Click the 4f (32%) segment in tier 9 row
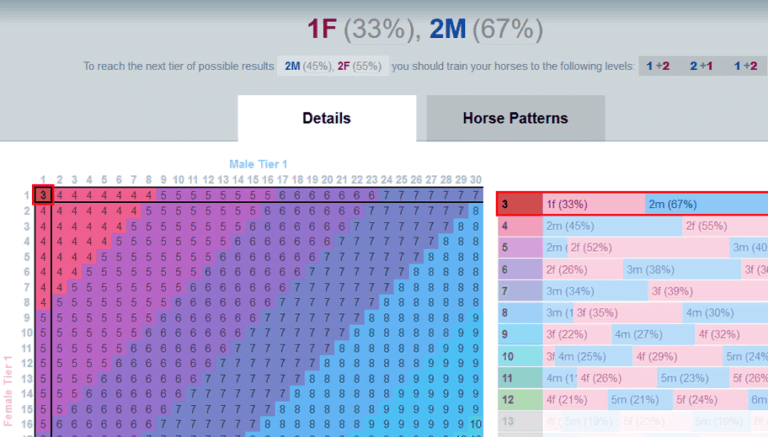Screen dimensions: 768x437 point(731,334)
